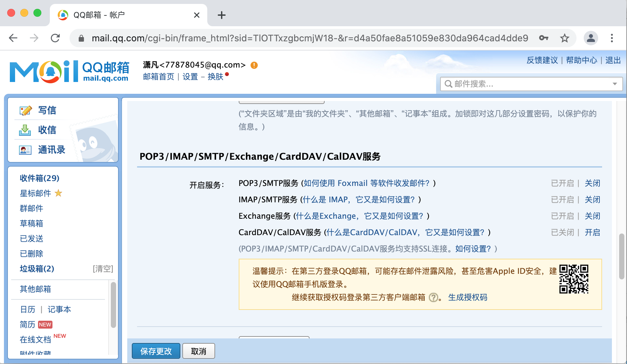
Task: Open 记事本 notes link
Action: (59, 309)
